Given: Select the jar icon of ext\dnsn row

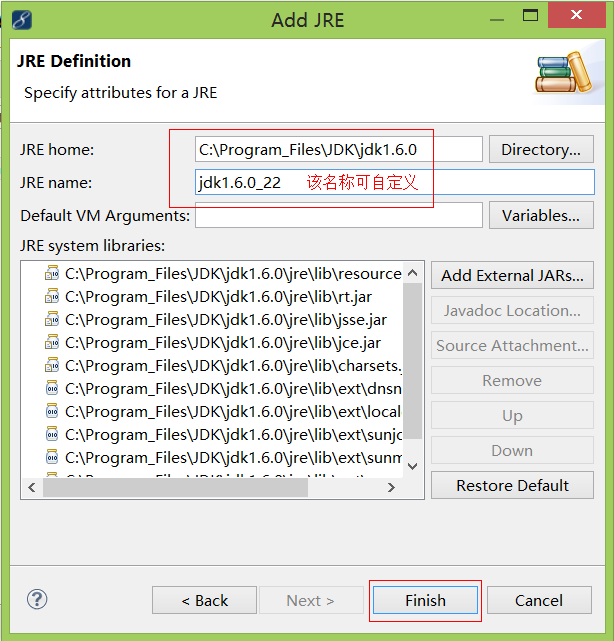Looking at the screenshot, I should 52,388.
